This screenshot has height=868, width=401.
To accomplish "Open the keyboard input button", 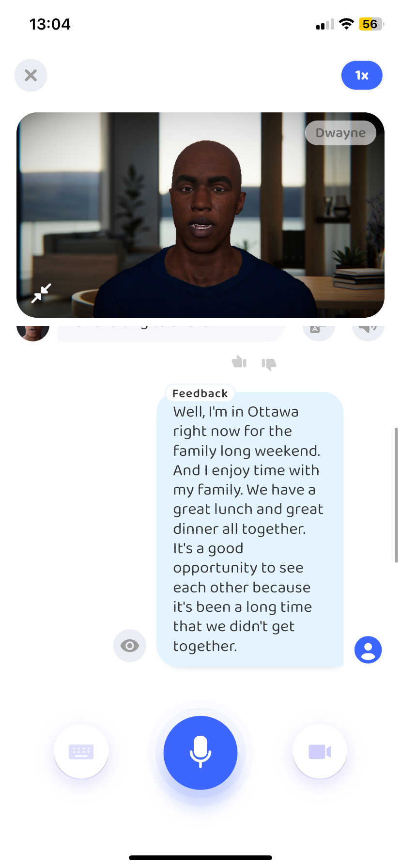I will click(81, 751).
